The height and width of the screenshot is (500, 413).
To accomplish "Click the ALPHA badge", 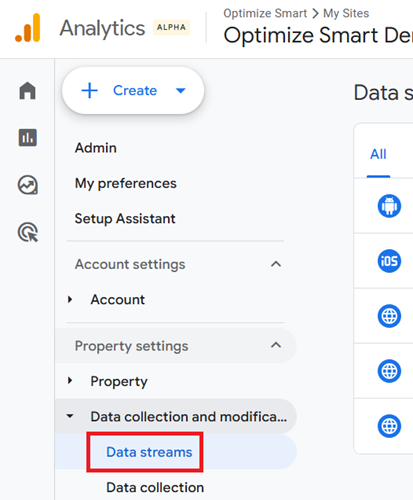I will (x=171, y=27).
